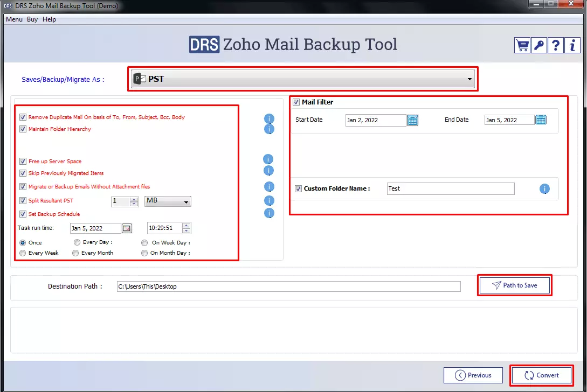Open the Menu menu
Image resolution: width=587 pixels, height=392 pixels.
[14, 19]
